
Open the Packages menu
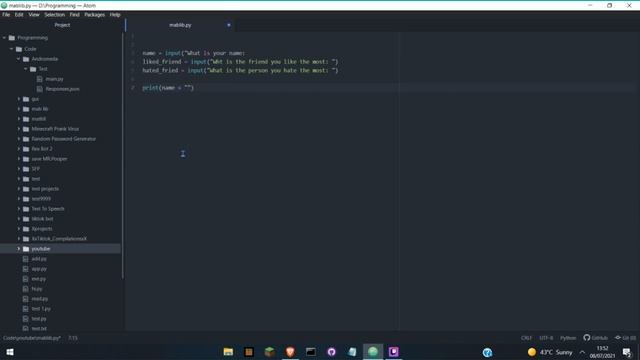click(95, 15)
